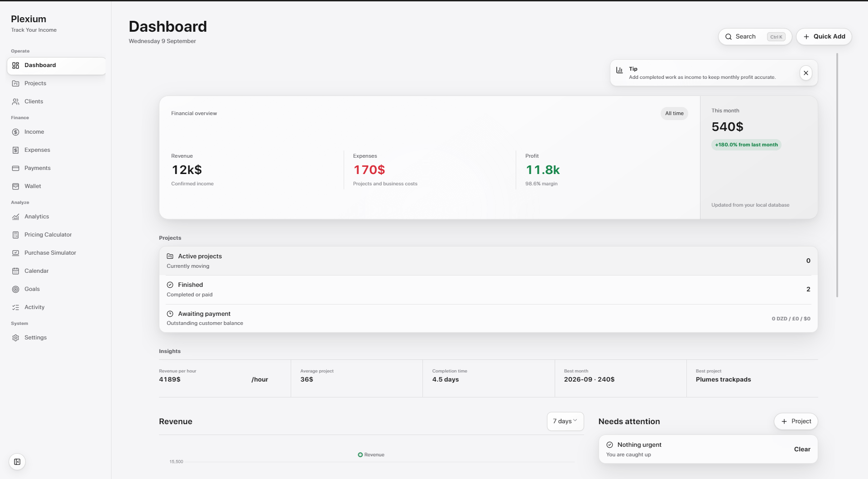Click the plus icon on Quick Add

coord(806,37)
